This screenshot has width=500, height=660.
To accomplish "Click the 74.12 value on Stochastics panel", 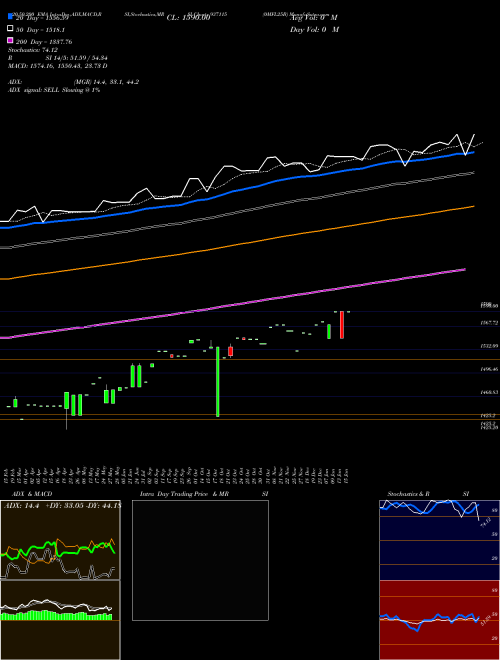I will tap(485, 523).
